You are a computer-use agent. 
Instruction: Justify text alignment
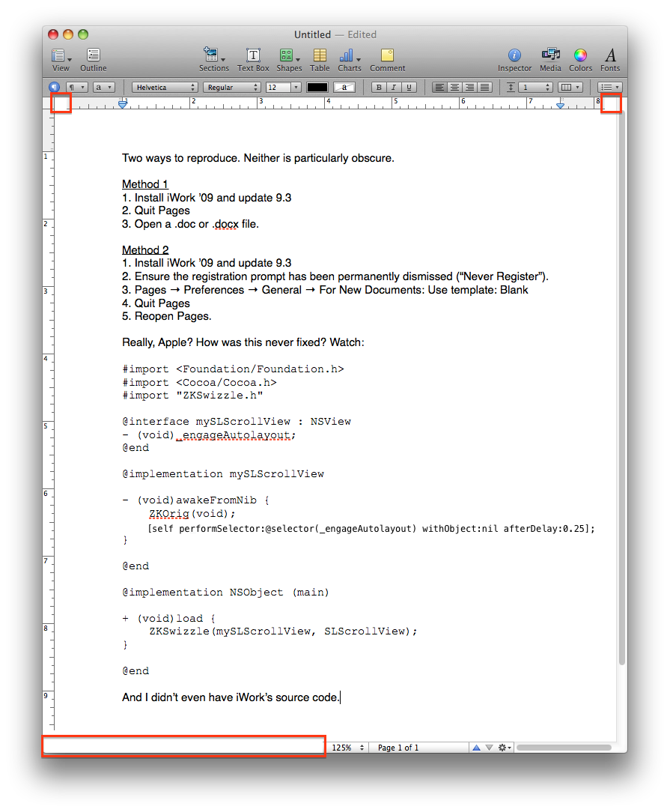click(484, 88)
